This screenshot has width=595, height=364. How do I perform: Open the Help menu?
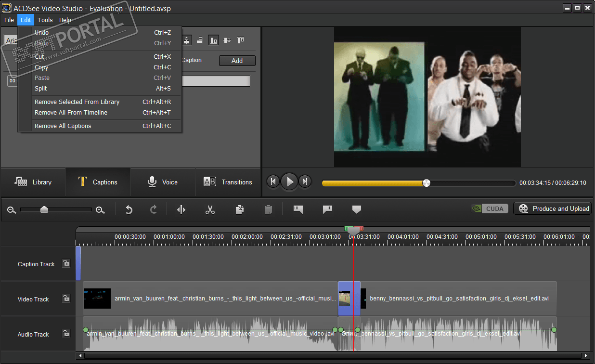pyautogui.click(x=65, y=20)
